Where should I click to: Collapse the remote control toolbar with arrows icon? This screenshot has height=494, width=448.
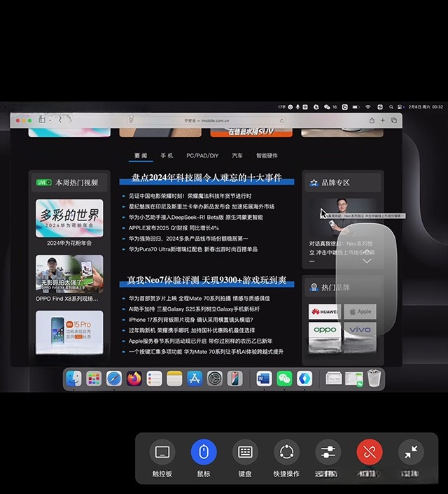pos(411,452)
